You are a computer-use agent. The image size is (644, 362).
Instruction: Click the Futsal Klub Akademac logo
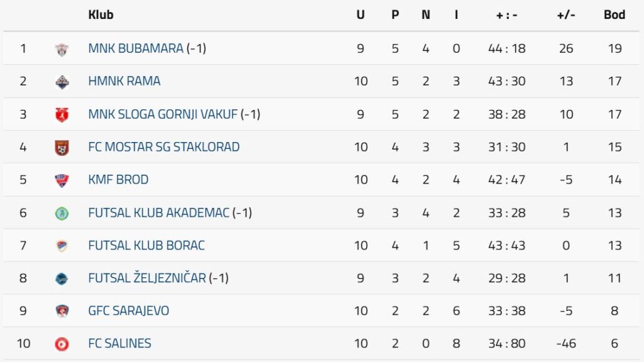coord(62,213)
